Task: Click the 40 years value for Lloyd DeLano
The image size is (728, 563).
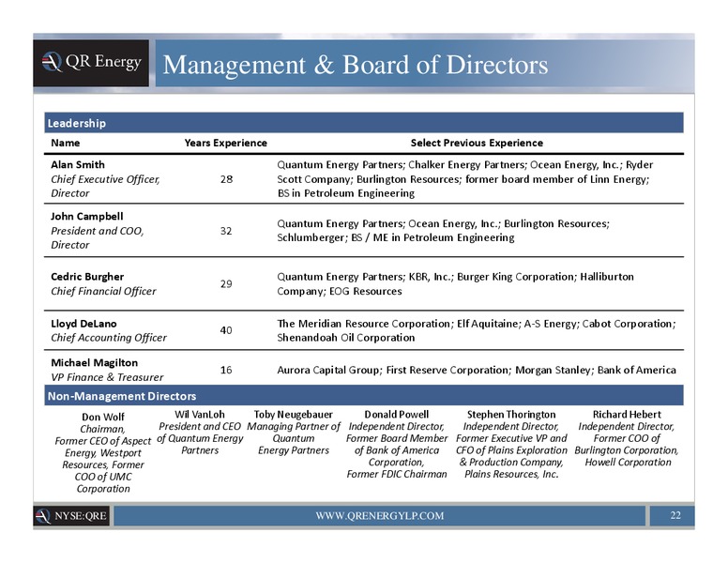Action: tap(226, 329)
